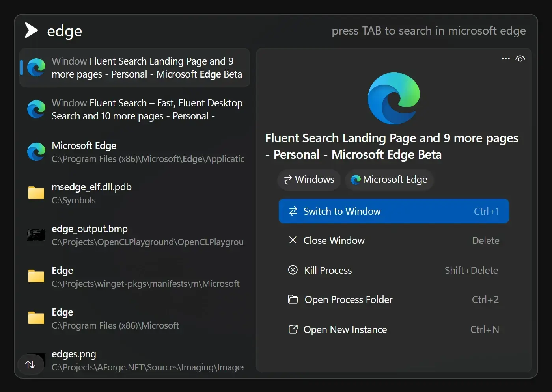Select the Microsoft Edge application result
Image resolution: width=552 pixels, height=392 pixels.
click(x=135, y=152)
